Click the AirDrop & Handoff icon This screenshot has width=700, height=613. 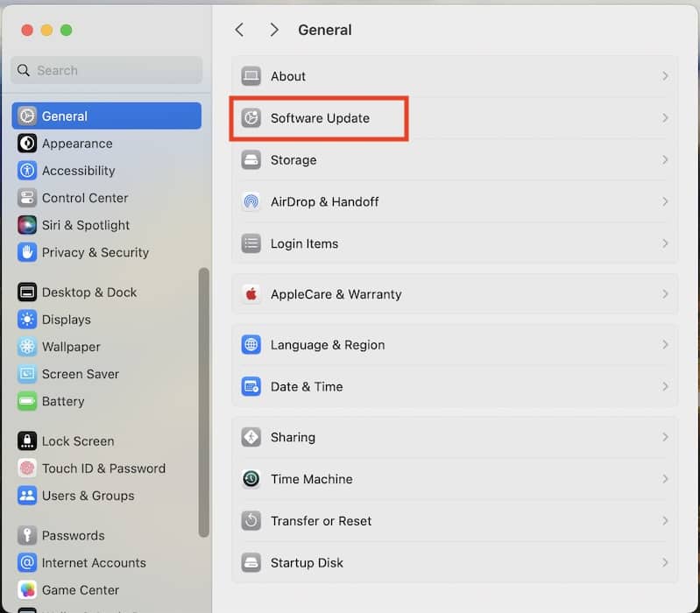(251, 202)
